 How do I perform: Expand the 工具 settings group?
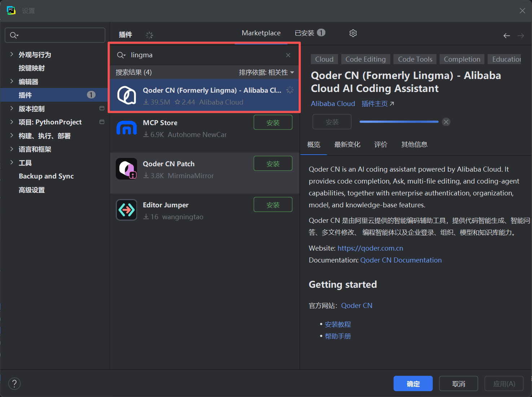click(x=12, y=163)
